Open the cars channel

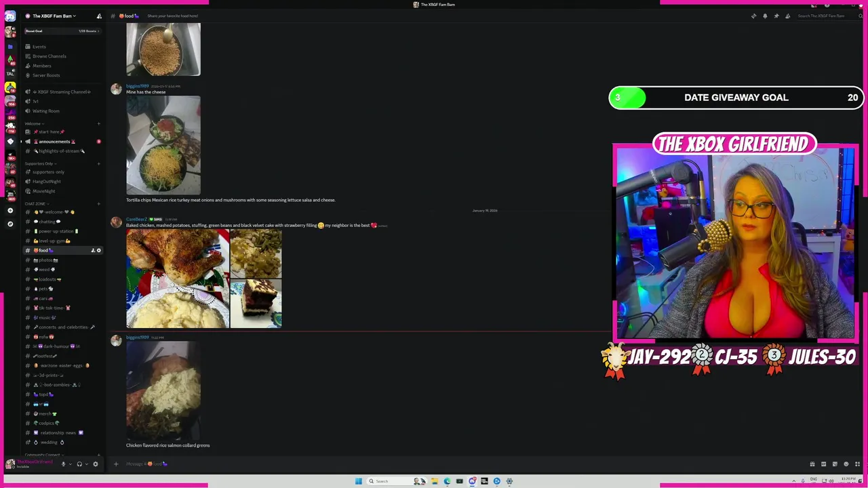coord(62,298)
